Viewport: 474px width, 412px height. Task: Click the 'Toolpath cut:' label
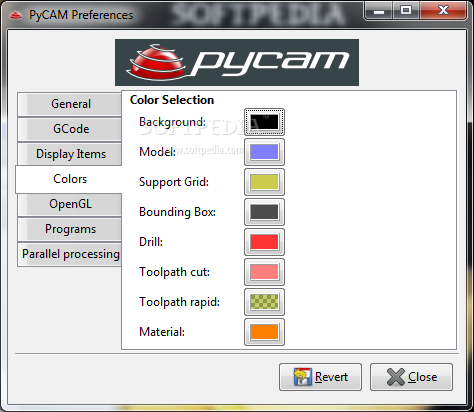point(175,272)
